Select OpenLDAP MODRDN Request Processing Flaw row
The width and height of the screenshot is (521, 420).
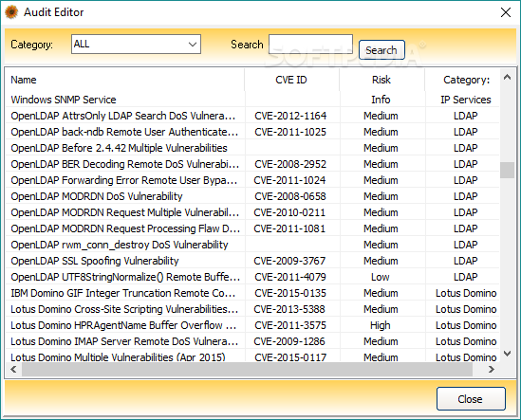tap(252, 228)
